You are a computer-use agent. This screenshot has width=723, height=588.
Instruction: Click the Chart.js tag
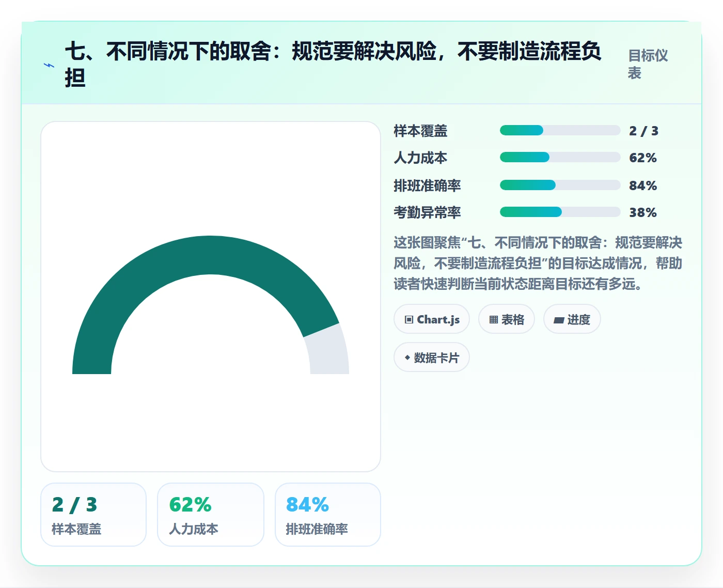tap(432, 319)
